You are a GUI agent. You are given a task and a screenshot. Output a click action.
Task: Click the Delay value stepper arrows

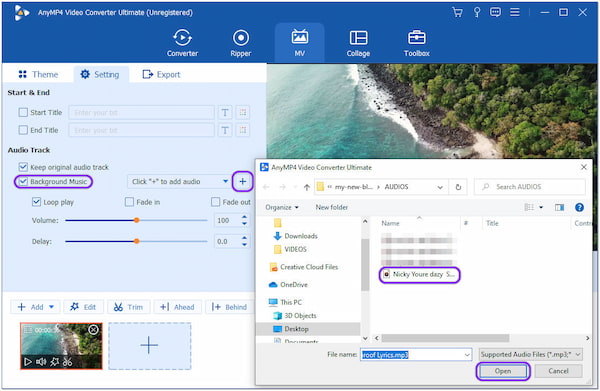244,241
